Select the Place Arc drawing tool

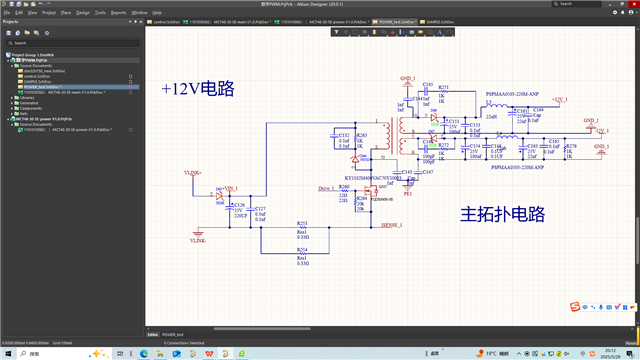click(x=449, y=32)
